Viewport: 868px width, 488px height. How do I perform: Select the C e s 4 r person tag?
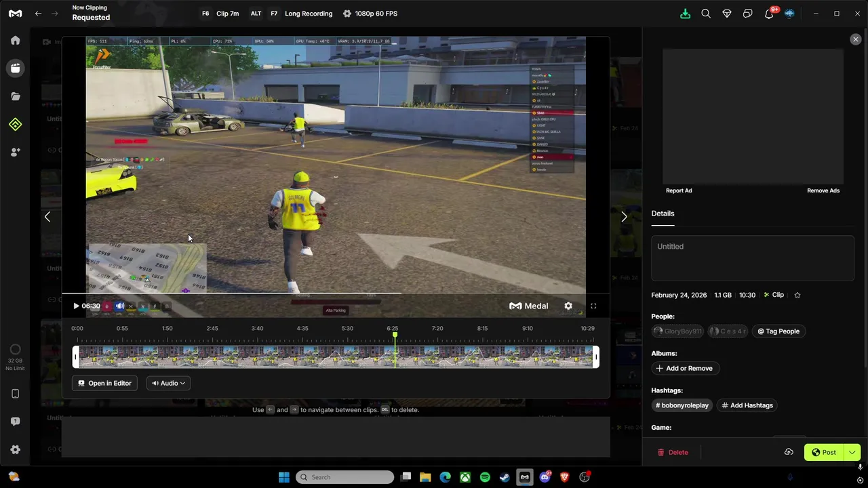click(728, 331)
